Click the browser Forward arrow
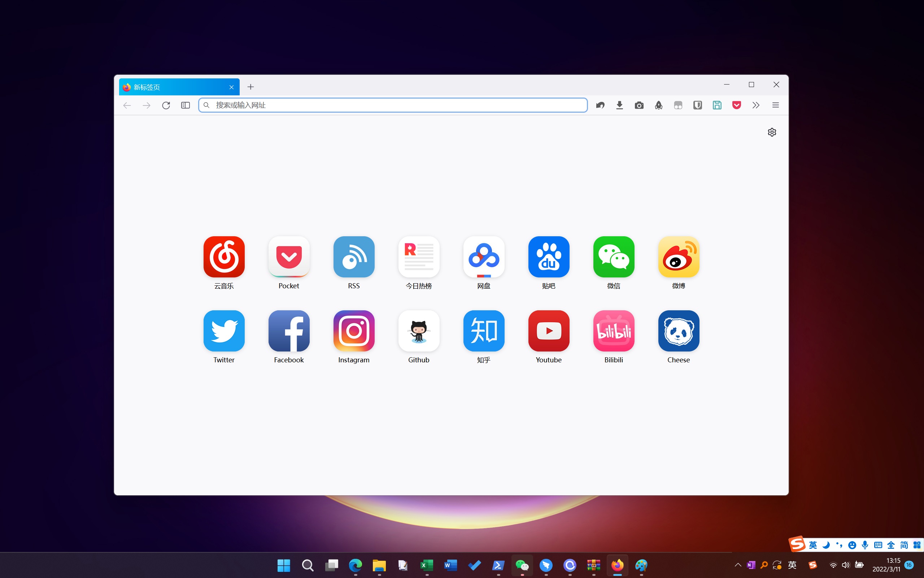This screenshot has width=924, height=578. (147, 105)
